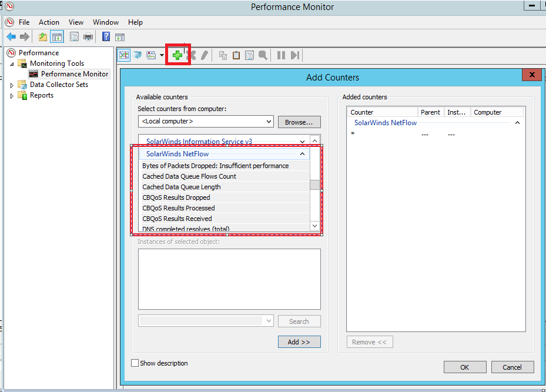The width and height of the screenshot is (546, 392).
Task: Open the Properties toolbar icon beside printer
Action: 74,36
